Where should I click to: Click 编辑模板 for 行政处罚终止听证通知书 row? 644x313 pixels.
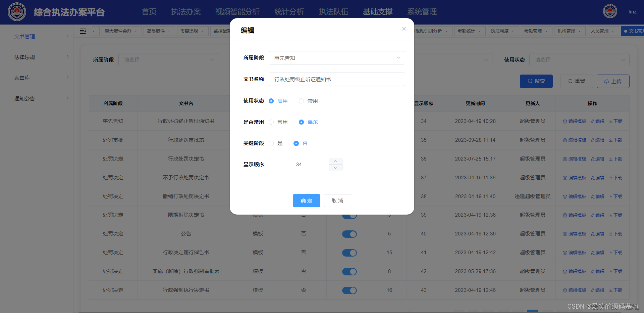[574, 121]
